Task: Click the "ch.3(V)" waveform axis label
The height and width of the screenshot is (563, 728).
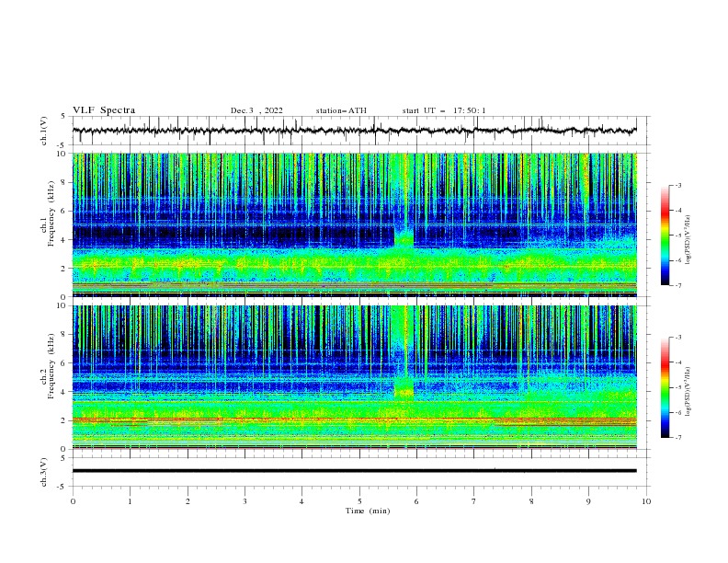Action: tap(44, 472)
